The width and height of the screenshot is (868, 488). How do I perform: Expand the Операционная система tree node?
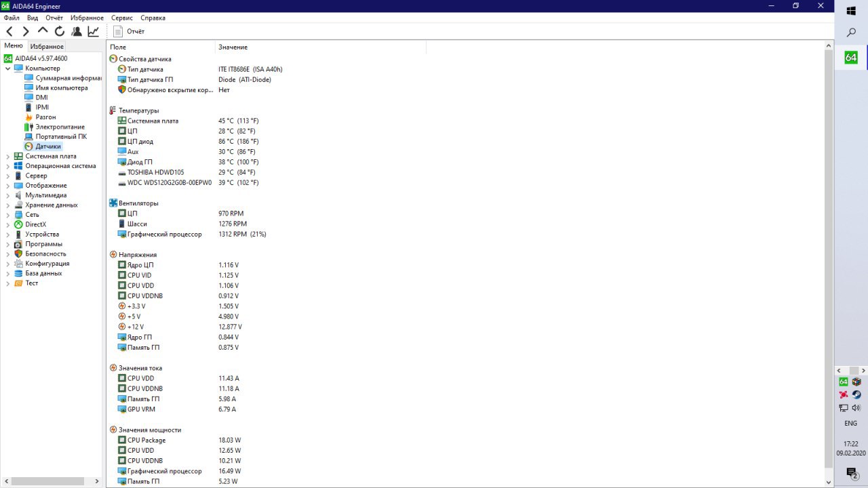[7, 166]
